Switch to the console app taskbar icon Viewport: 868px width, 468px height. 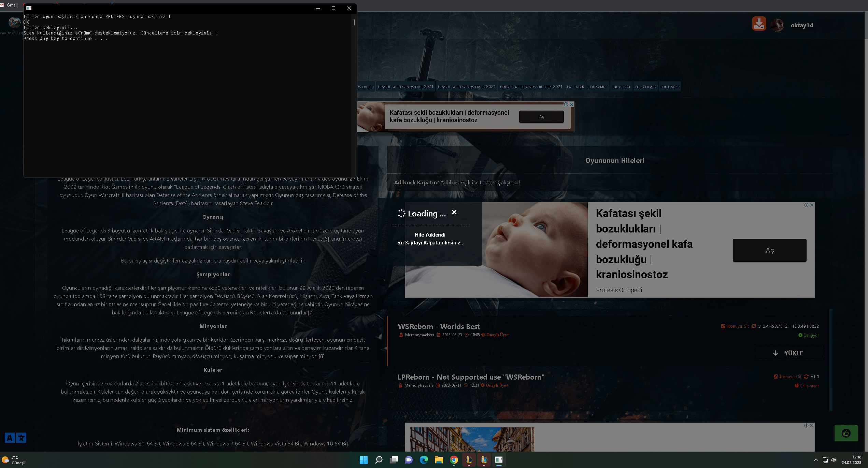point(499,460)
